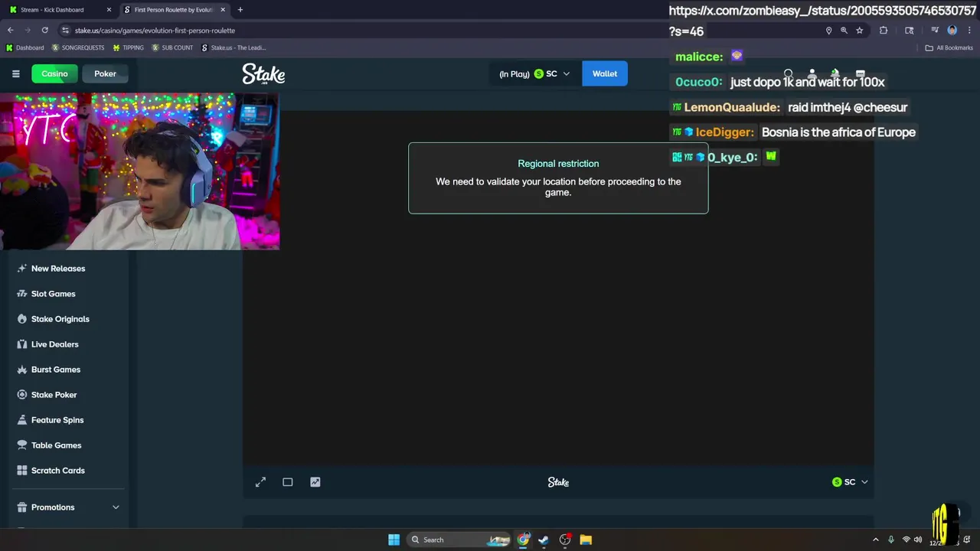The width and height of the screenshot is (980, 551).
Task: Open All Bookmarks folder
Action: point(949,47)
